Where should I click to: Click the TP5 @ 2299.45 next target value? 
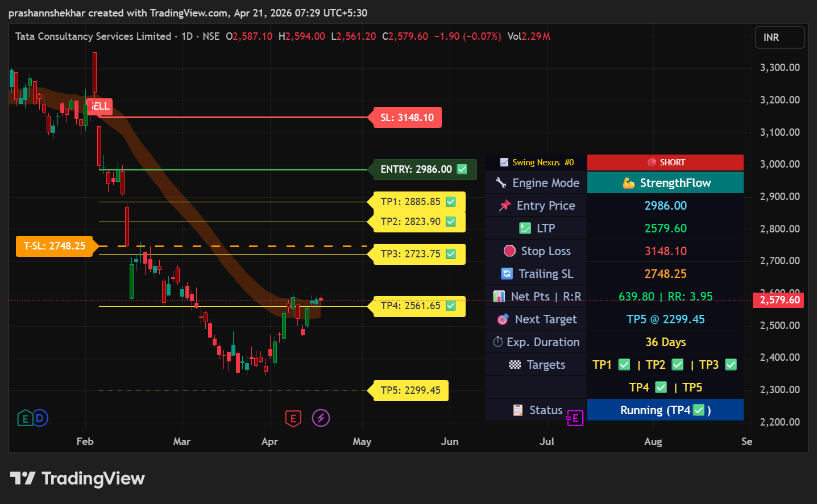click(x=665, y=319)
